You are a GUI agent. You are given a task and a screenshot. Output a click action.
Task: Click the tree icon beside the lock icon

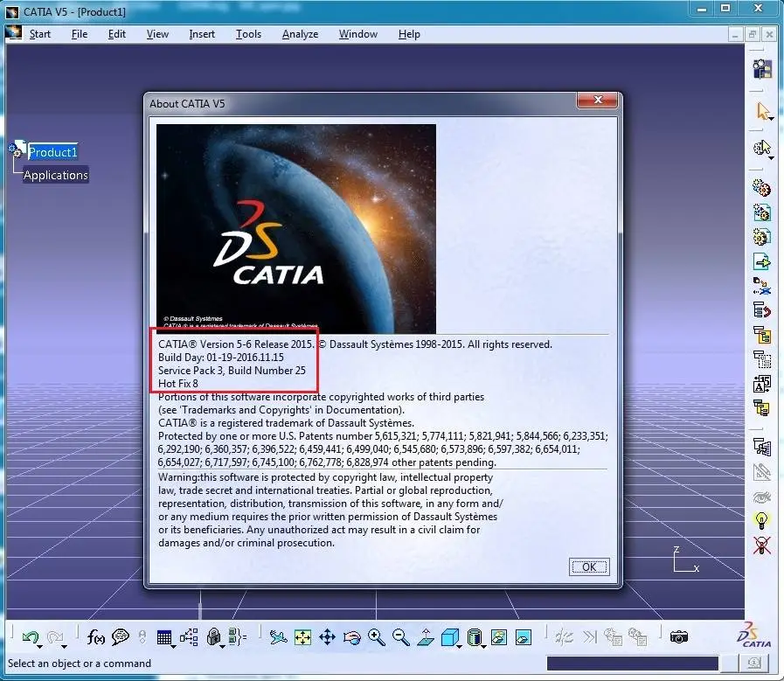pyautogui.click(x=189, y=637)
